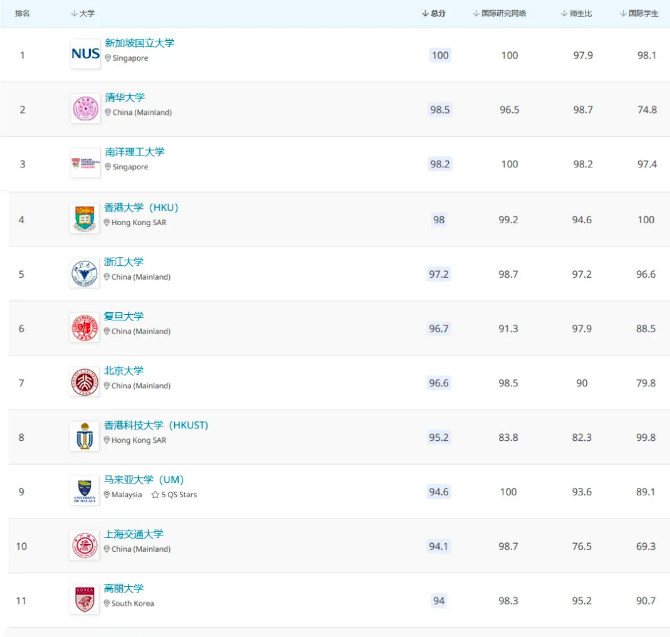
Task: Open 浙江大学 link
Action: click(123, 262)
